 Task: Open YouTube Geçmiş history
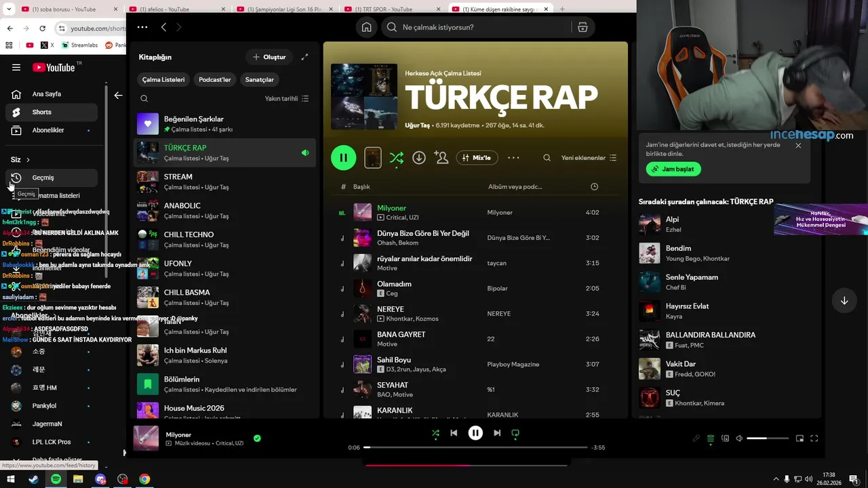coord(52,178)
